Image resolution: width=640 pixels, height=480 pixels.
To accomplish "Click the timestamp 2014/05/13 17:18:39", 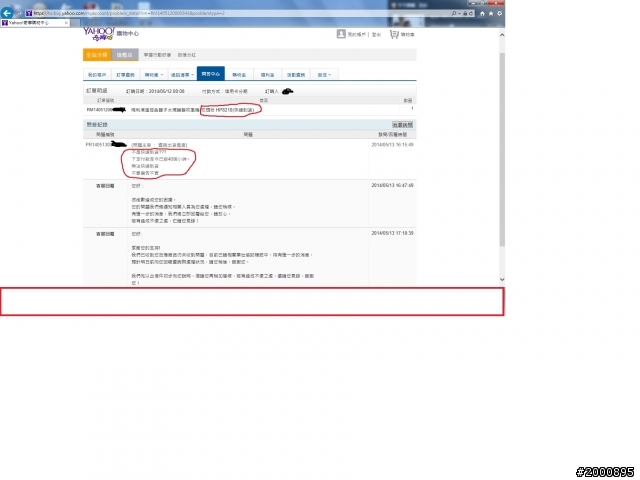I will (392, 233).
